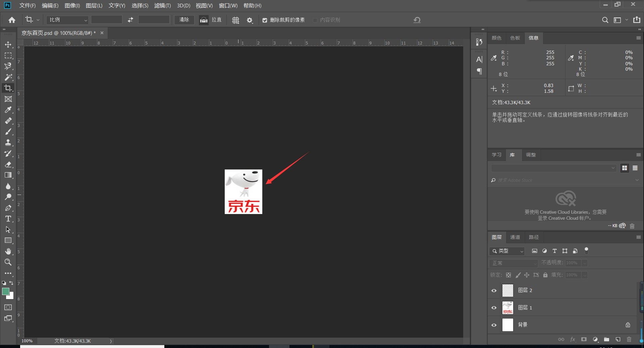
Task: Open workspace switcher dropdown arrow
Action: 627,20
